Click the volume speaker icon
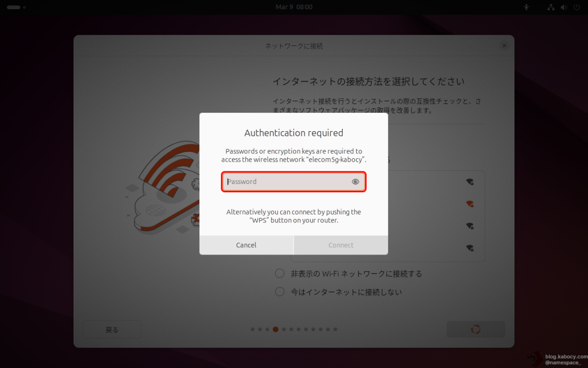 coord(563,7)
